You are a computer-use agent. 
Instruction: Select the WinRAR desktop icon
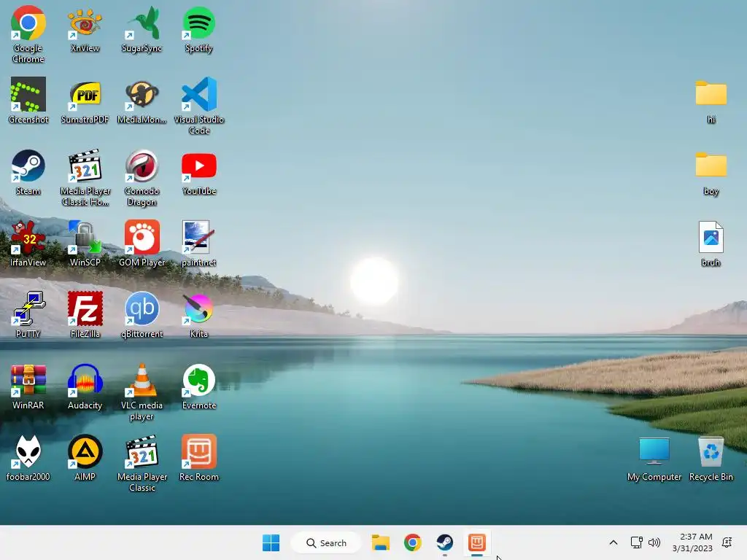coord(28,386)
